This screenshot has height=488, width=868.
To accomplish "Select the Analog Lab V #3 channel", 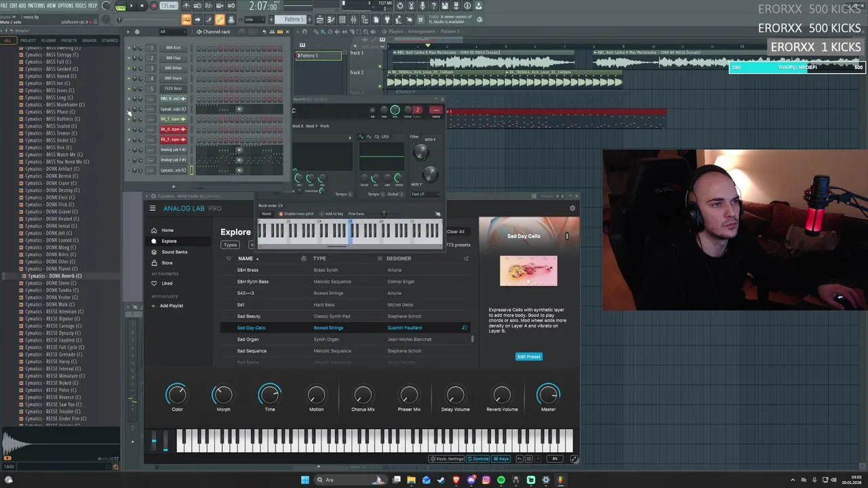I will [x=173, y=160].
